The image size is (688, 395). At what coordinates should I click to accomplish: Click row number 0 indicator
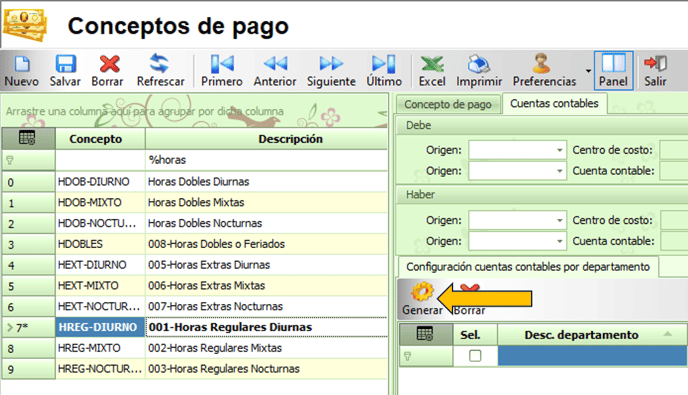click(x=28, y=182)
